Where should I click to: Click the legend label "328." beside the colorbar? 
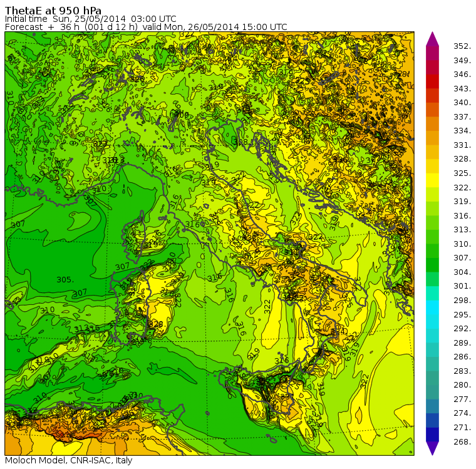click(x=462, y=159)
